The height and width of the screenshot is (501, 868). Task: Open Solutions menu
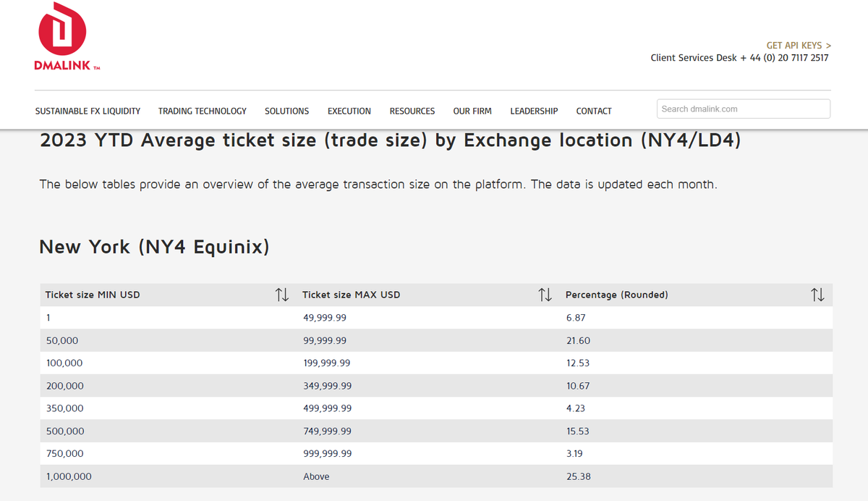point(286,111)
